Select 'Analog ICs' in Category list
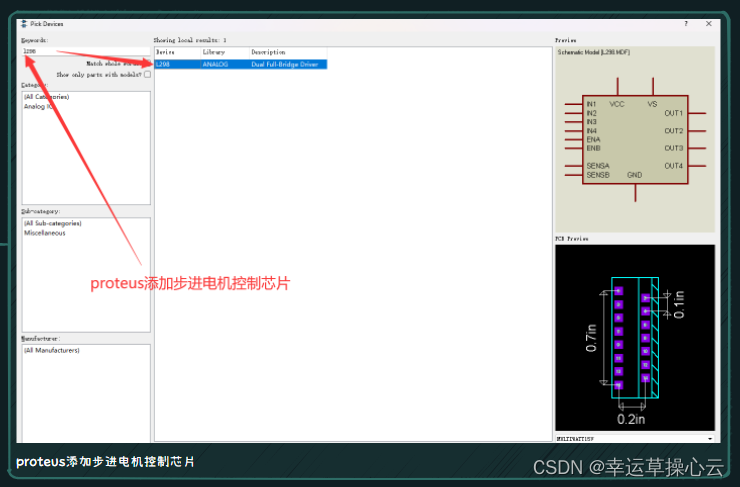This screenshot has width=740, height=487. [x=38, y=107]
